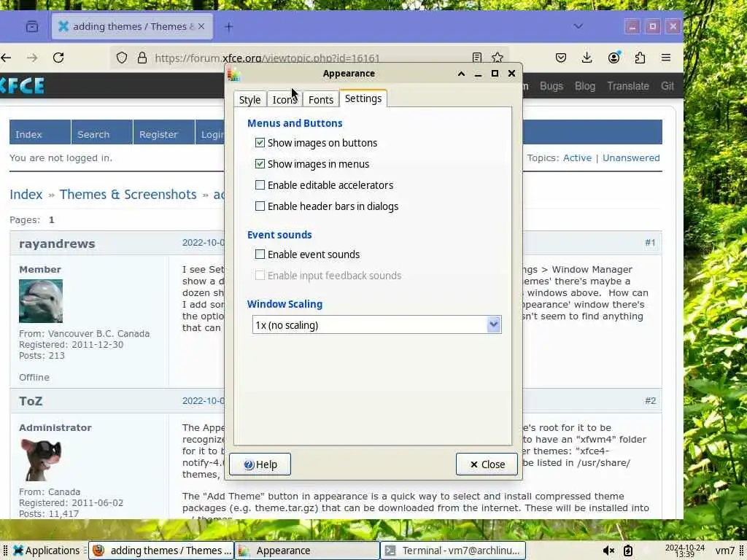Viewport: 747px width, 560px height.
Task: Switch to Firefox adding themes taskbar item
Action: [x=162, y=551]
